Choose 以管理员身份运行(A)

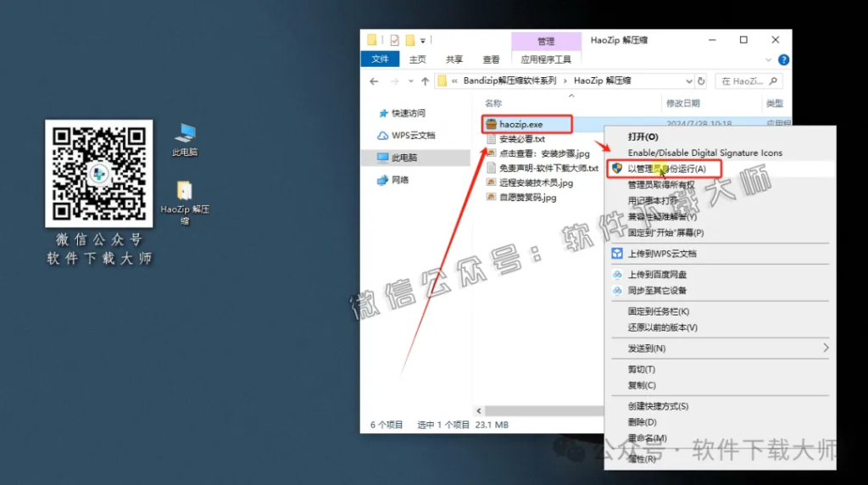720,169
